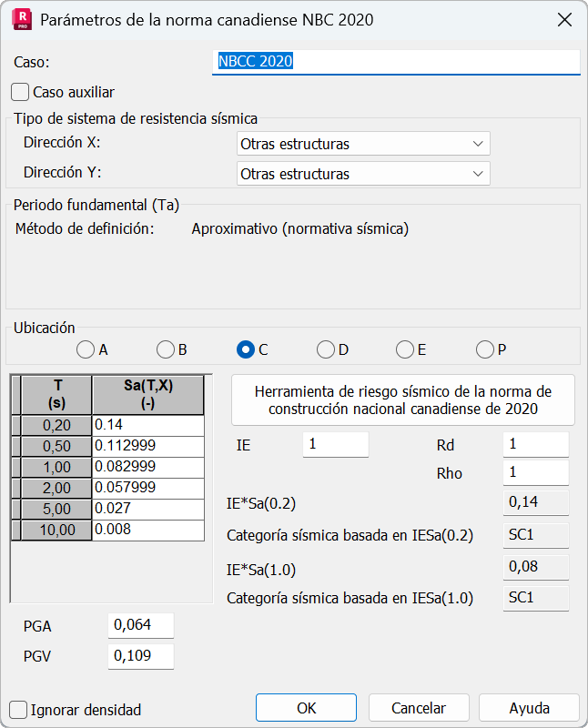
Task: Select site class C radio button
Action: [x=246, y=349]
